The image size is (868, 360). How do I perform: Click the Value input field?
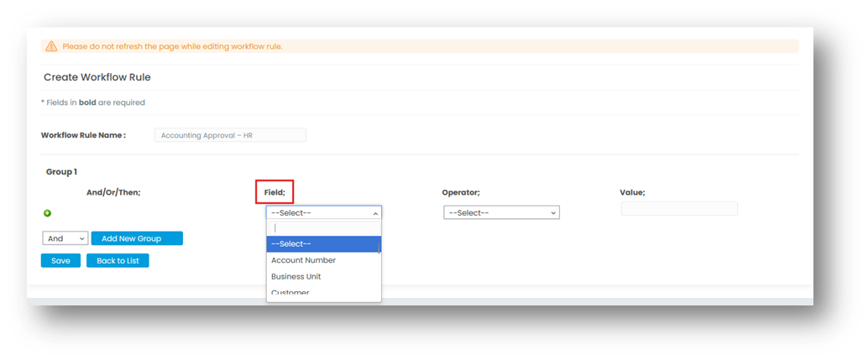pos(679,208)
